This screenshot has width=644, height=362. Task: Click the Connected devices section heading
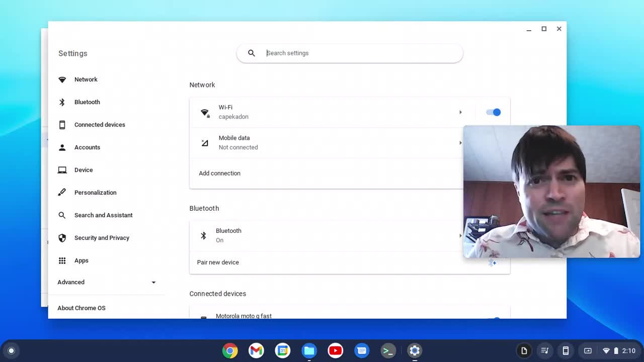(x=218, y=294)
